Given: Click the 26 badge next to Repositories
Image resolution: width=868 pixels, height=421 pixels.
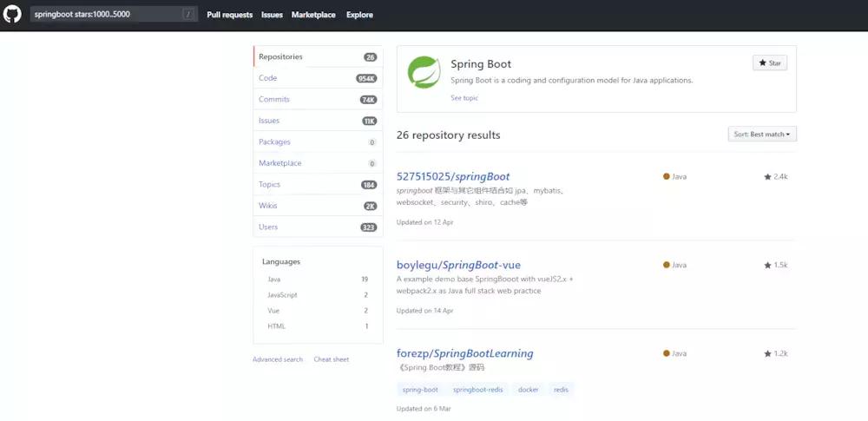Looking at the screenshot, I should coord(371,57).
